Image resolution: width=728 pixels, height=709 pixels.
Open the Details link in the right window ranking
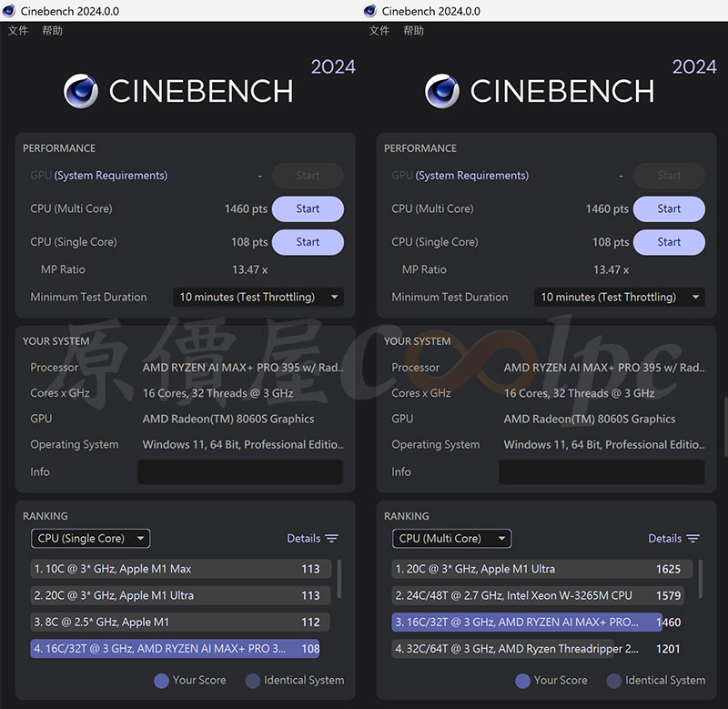[x=665, y=539]
